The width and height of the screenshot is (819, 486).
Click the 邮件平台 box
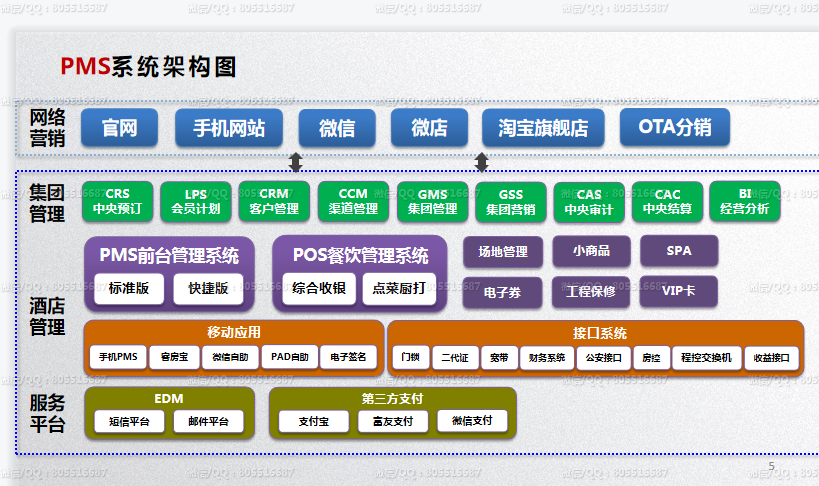208,422
